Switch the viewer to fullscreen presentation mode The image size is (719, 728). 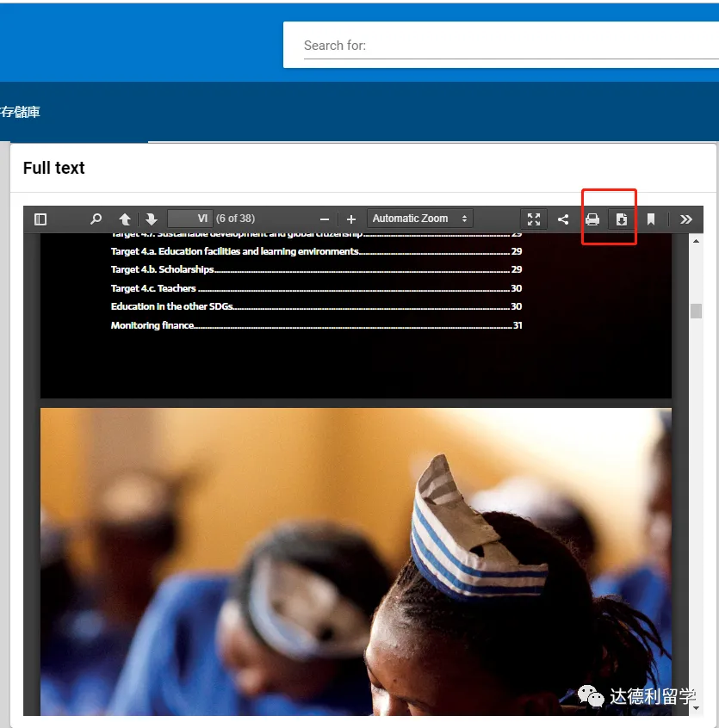pos(534,219)
